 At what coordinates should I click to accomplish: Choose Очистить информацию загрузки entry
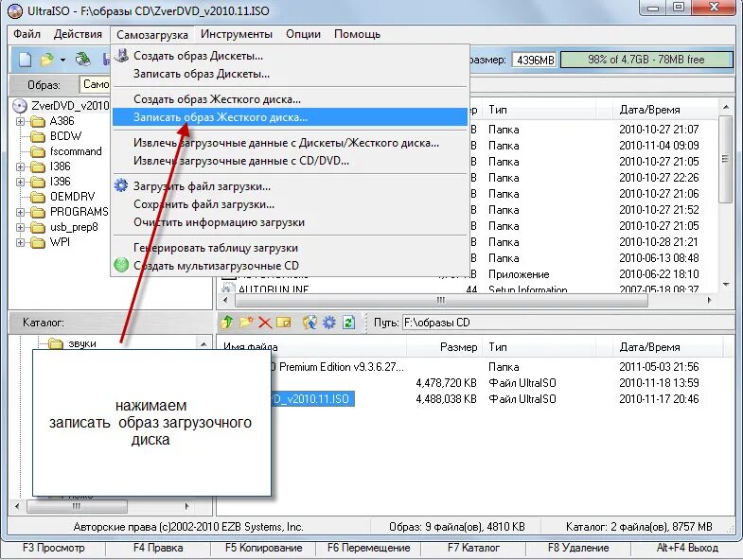coord(290,222)
